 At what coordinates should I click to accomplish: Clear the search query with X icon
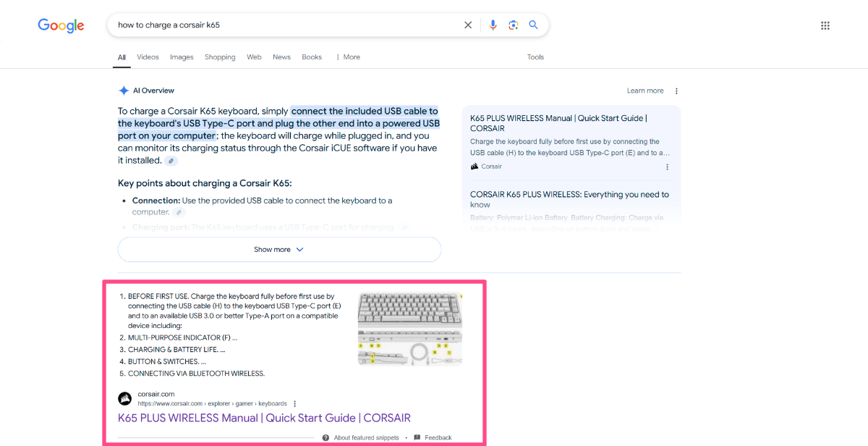[468, 25]
